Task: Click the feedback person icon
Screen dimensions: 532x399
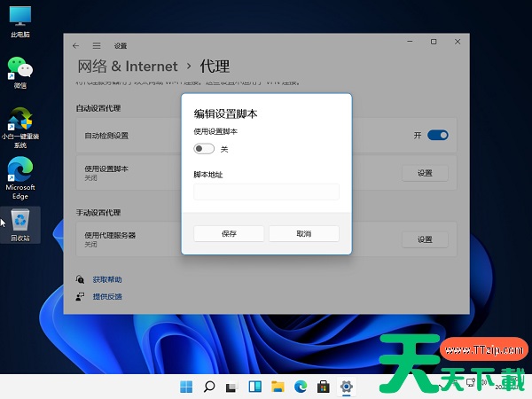Action: [x=80, y=296]
